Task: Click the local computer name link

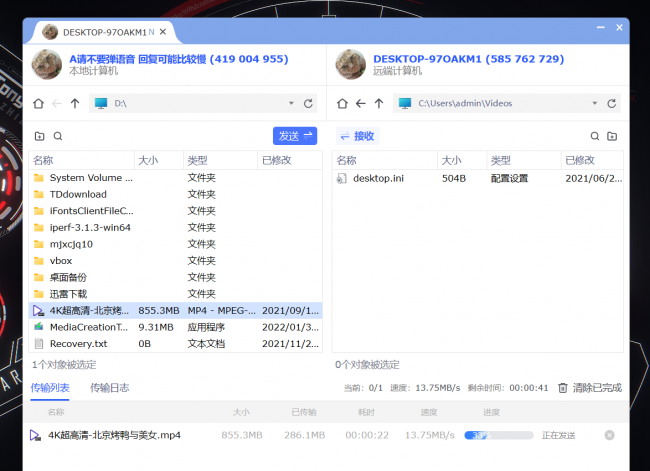Action: [179, 59]
